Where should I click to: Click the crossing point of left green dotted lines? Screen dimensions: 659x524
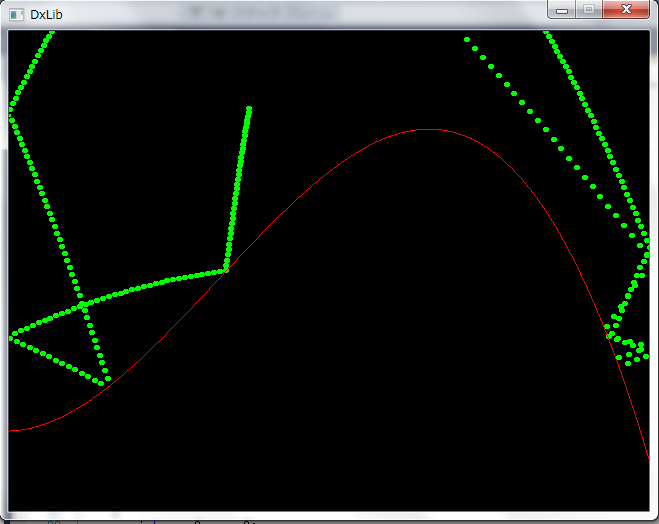tap(85, 302)
